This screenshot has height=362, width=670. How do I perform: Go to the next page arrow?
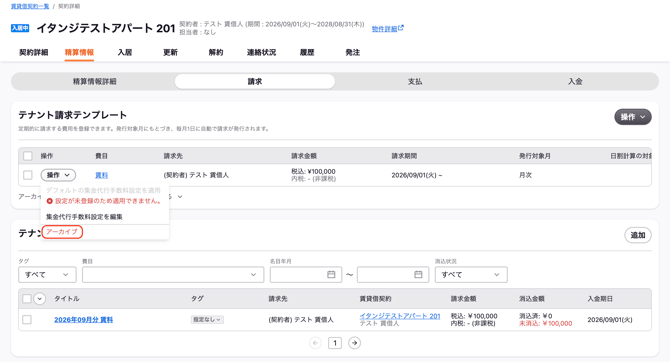pos(354,343)
